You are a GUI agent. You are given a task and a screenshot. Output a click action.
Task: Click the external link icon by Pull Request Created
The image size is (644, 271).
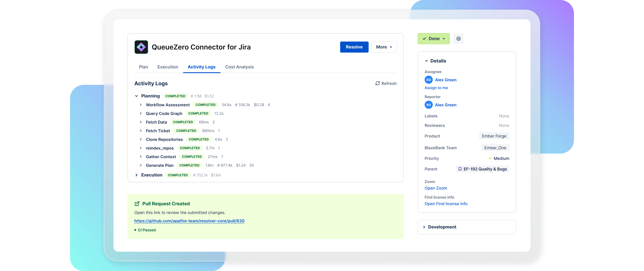(x=137, y=204)
